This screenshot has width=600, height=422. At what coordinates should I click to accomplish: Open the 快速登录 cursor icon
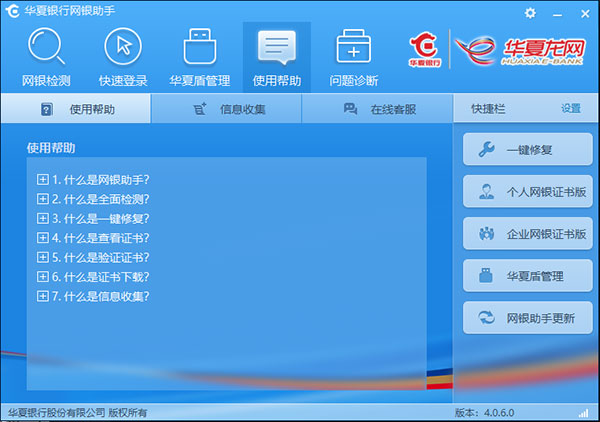click(123, 46)
